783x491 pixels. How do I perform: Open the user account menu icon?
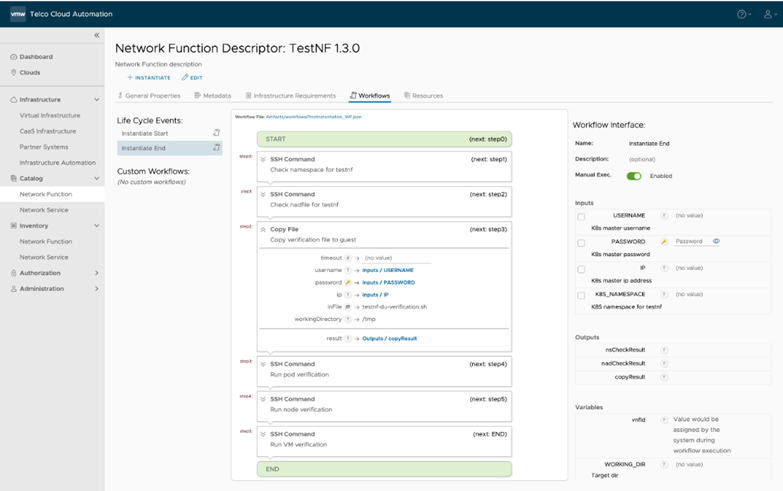coord(768,14)
